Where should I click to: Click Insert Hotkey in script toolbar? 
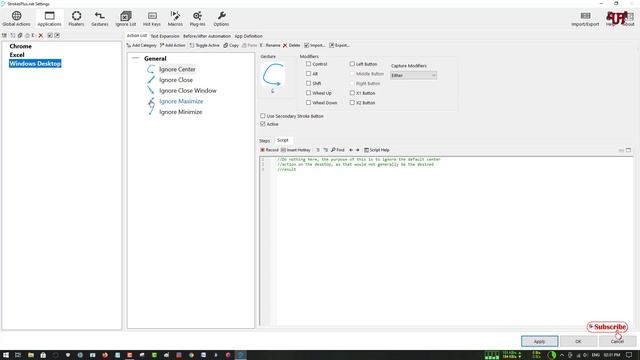coord(296,150)
